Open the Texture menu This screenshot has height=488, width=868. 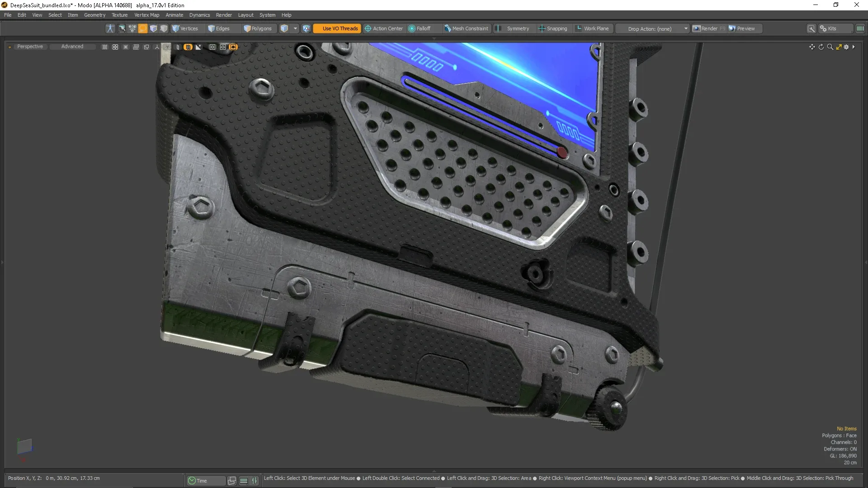(119, 15)
